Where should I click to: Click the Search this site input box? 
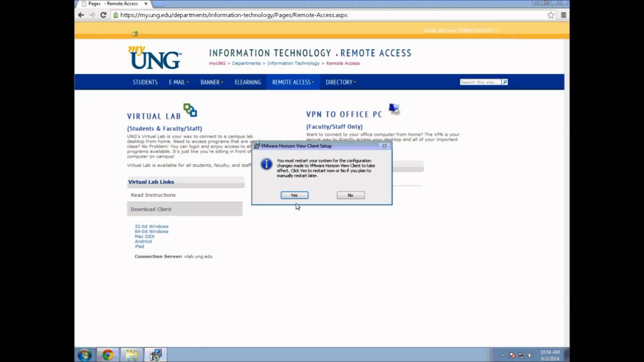(x=480, y=82)
